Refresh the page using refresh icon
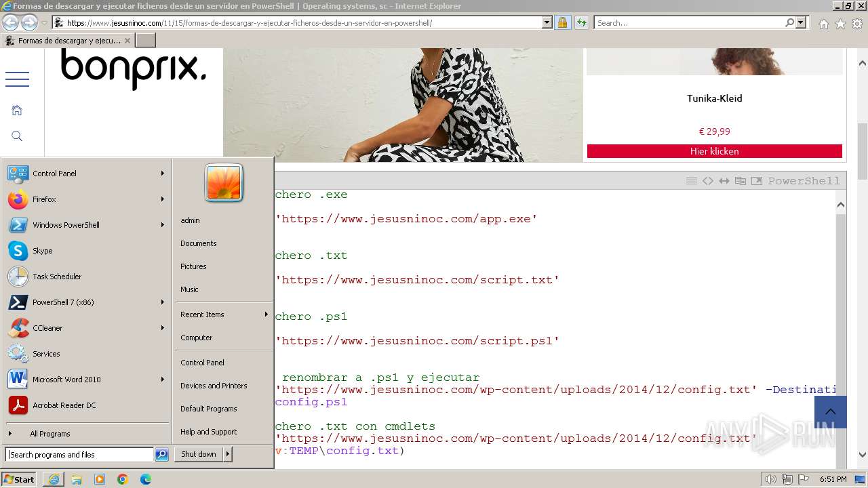The height and width of the screenshot is (488, 868). click(x=581, y=22)
